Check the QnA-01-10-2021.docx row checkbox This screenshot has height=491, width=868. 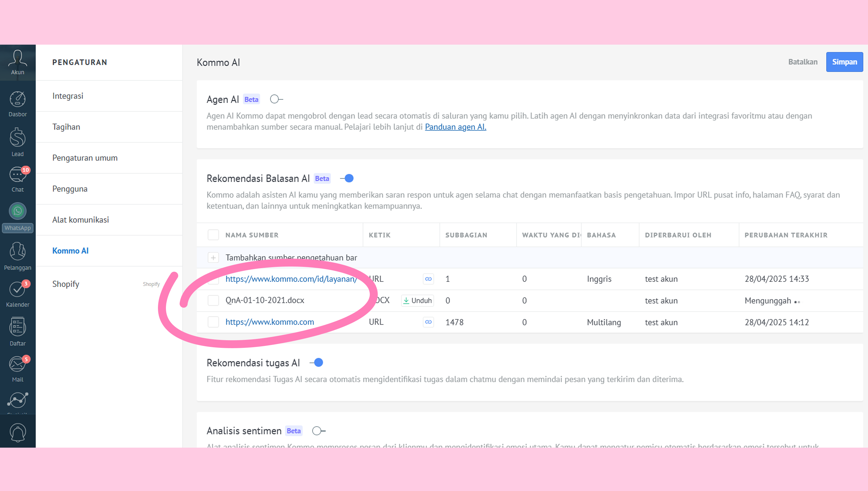click(x=213, y=300)
